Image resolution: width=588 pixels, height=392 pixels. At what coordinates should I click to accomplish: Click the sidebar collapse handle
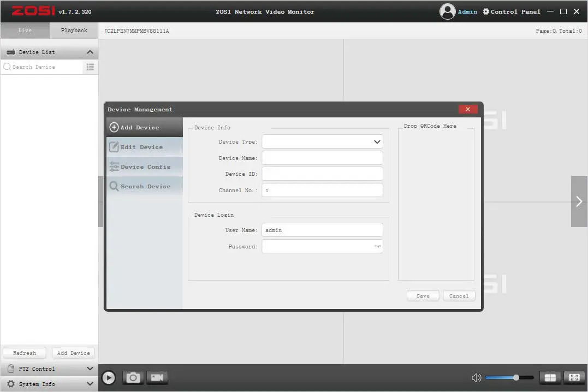[x=100, y=201]
